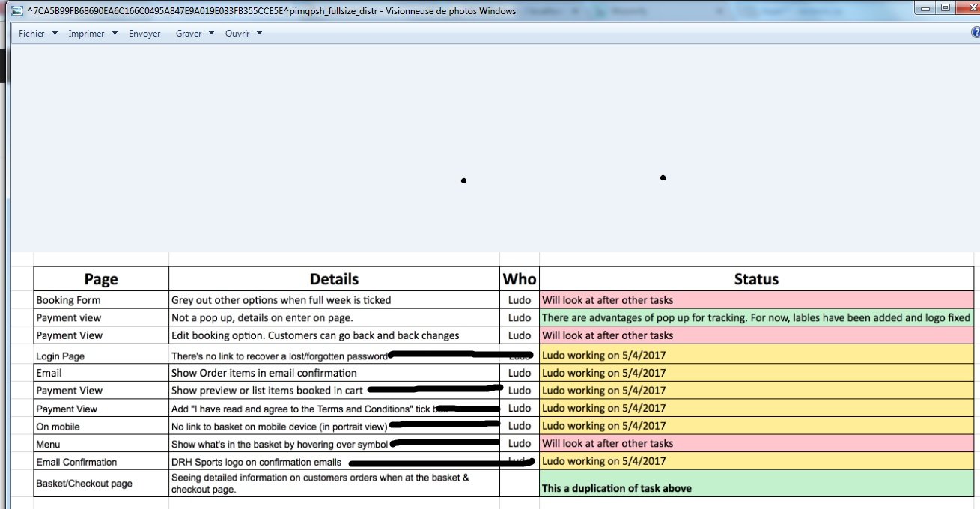Select "Grey out other options when full week is ticked"
This screenshot has height=509, width=980.
click(334, 300)
